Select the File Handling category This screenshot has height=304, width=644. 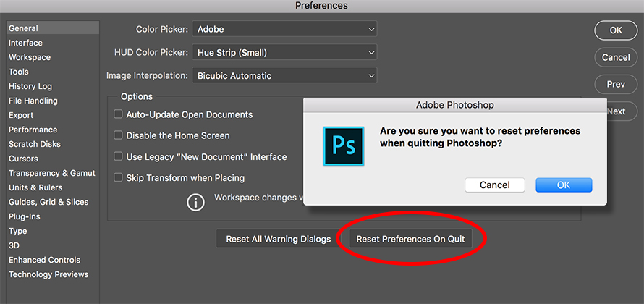pos(33,101)
